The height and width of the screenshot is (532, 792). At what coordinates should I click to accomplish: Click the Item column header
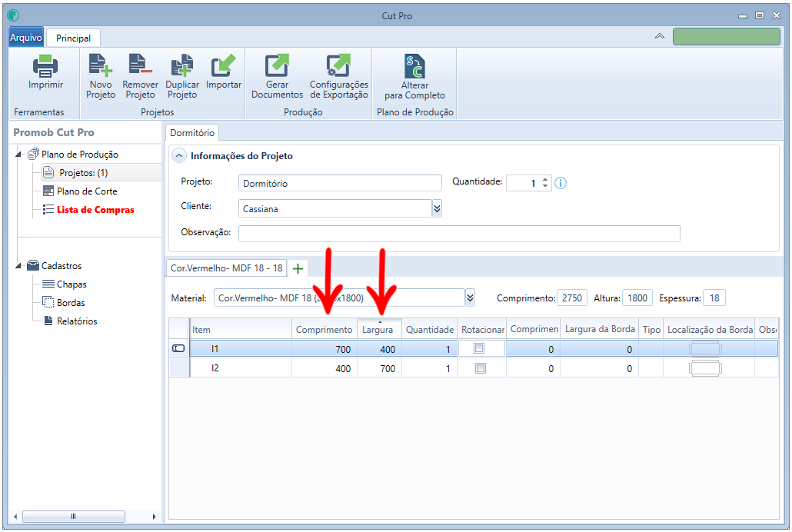[x=241, y=329]
